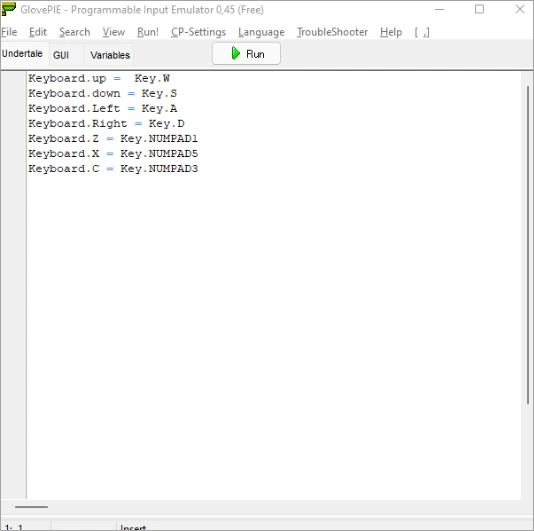Maximize the GlovePIE window
The image size is (534, 531).
pos(479,9)
